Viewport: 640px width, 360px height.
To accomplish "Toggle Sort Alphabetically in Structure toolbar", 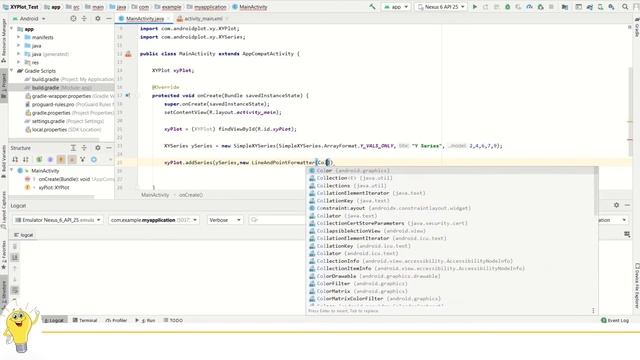I will [26, 159].
